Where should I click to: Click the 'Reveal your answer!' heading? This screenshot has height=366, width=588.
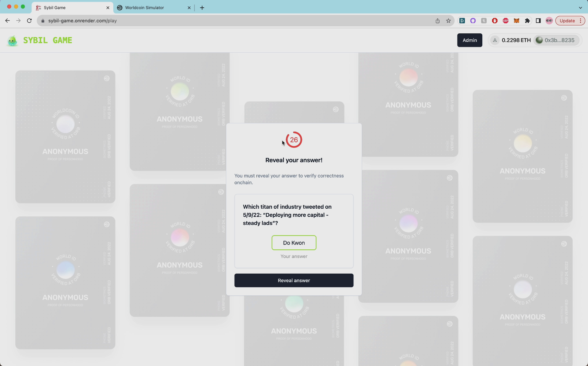pos(294,160)
